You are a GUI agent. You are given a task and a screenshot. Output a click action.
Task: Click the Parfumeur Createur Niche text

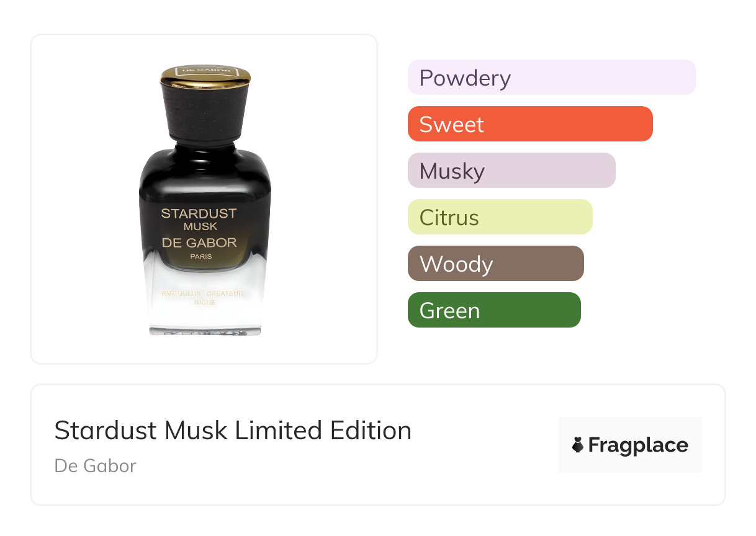(202, 297)
